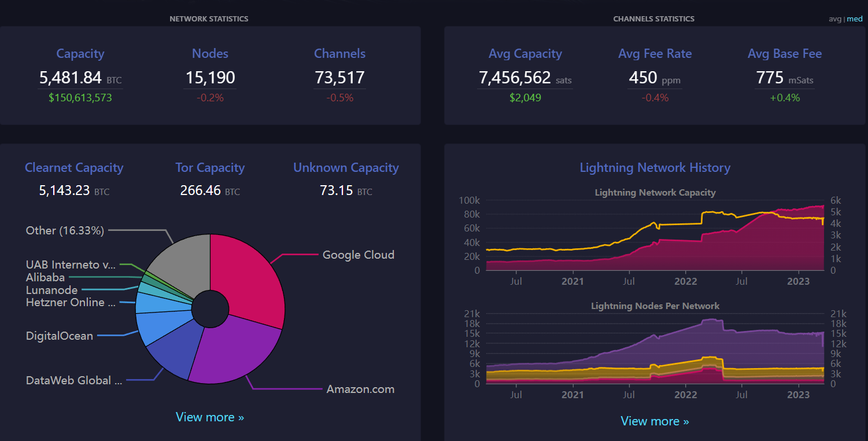The width and height of the screenshot is (868, 441).
Task: Click the Lightning Nodes Per Network chart
Action: pyautogui.click(x=655, y=353)
